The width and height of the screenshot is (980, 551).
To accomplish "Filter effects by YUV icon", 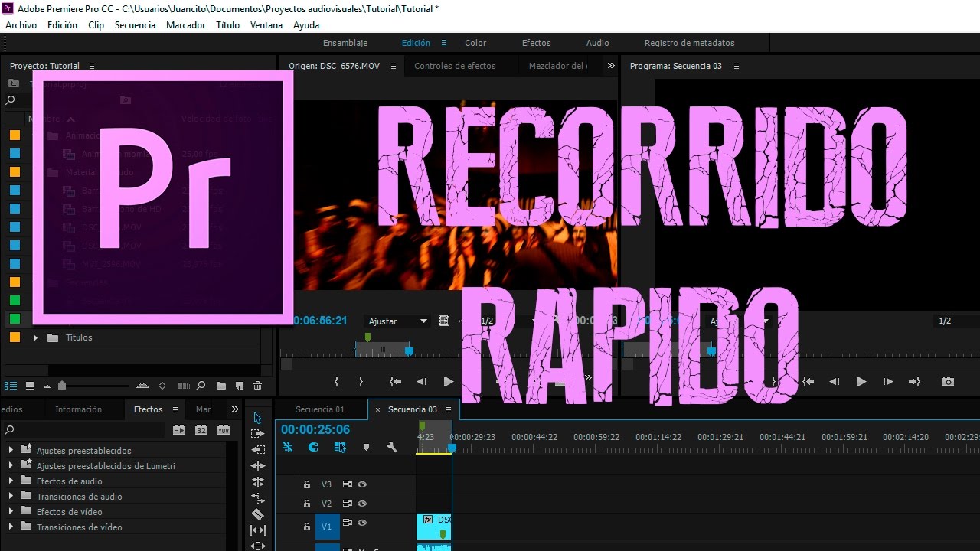I will pos(224,430).
